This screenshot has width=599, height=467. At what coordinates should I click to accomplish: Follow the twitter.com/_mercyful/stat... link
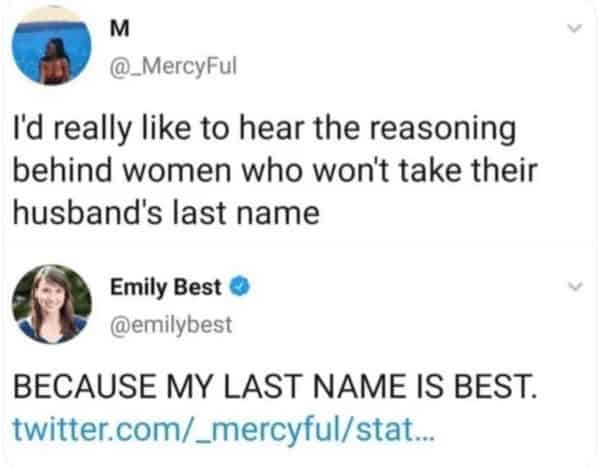(223, 430)
